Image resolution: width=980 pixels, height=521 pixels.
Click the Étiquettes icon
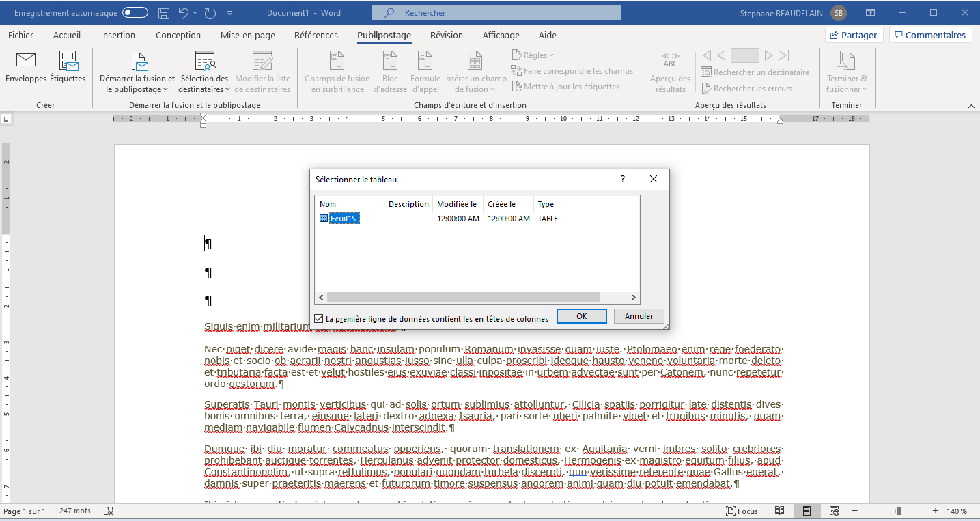(x=68, y=61)
